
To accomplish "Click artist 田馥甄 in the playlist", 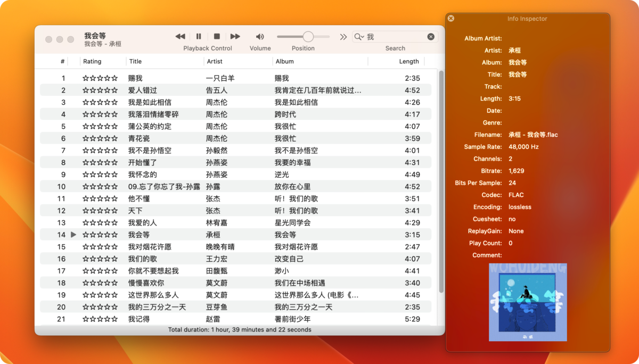I will point(217,271).
